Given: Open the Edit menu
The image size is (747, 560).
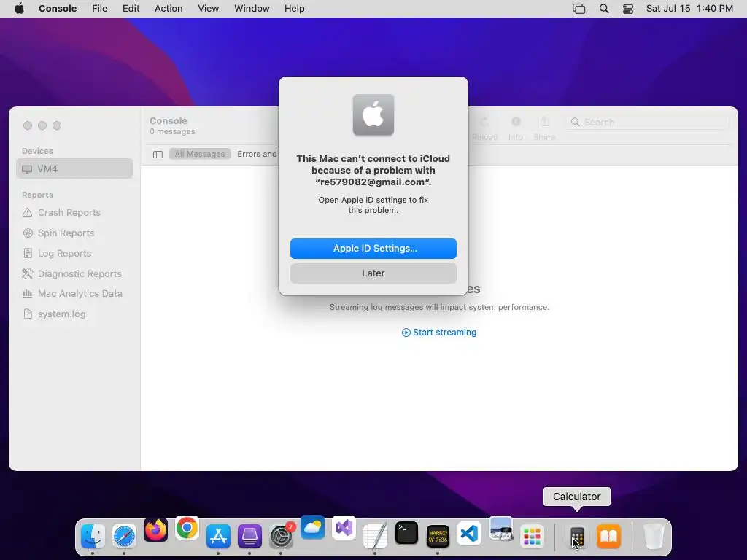Looking at the screenshot, I should tap(131, 9).
